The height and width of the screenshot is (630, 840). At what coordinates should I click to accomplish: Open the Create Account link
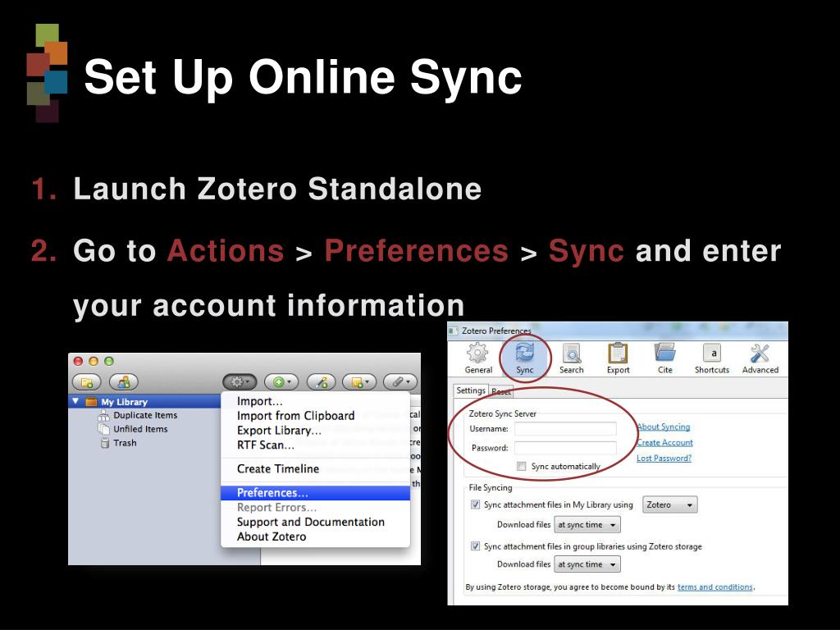(x=664, y=442)
